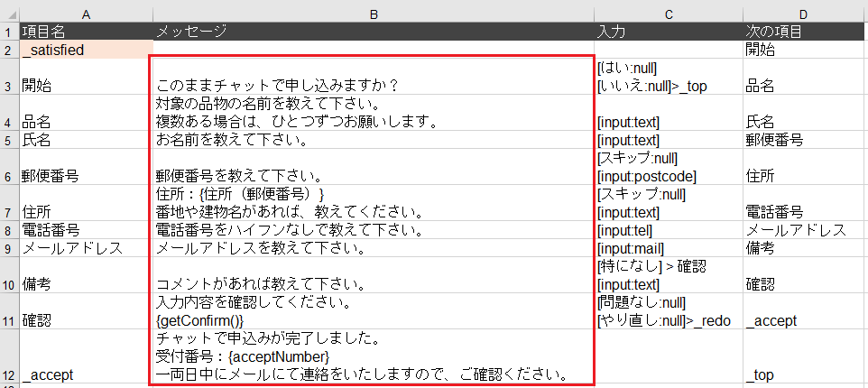Click message 郵便番号を教えて下さい。
The width and height of the screenshot is (868, 388).
click(241, 177)
